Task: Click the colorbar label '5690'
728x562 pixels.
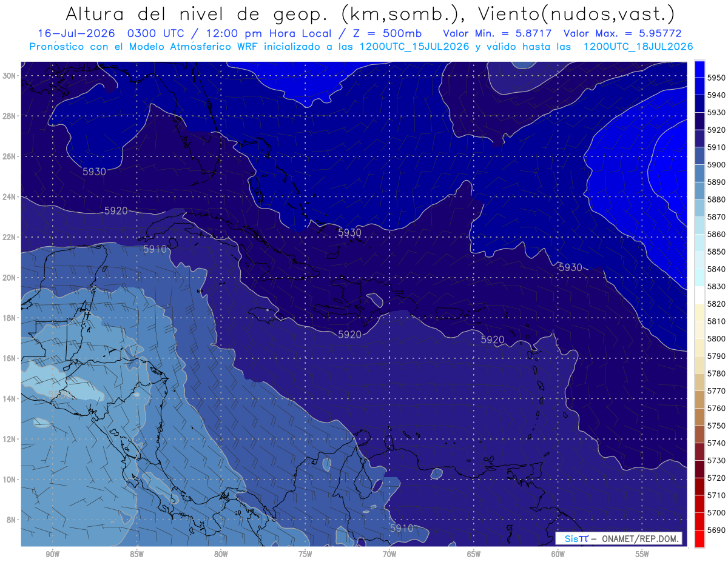Action: pyautogui.click(x=716, y=530)
